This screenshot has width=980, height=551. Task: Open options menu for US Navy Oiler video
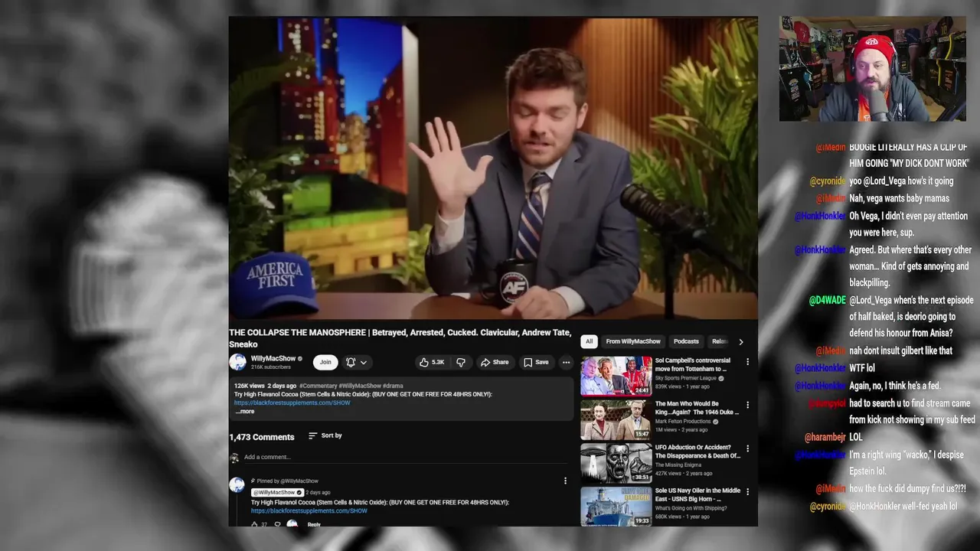[747, 492]
